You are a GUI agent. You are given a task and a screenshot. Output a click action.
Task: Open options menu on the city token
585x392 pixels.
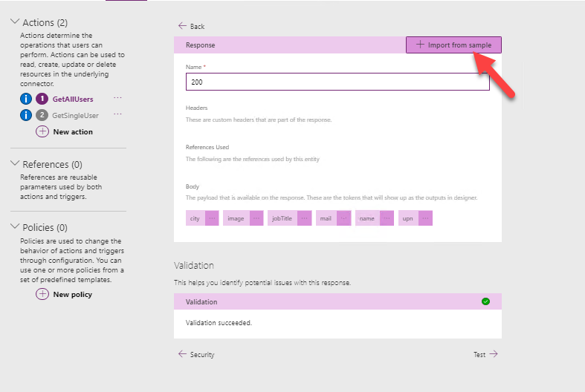coord(212,218)
